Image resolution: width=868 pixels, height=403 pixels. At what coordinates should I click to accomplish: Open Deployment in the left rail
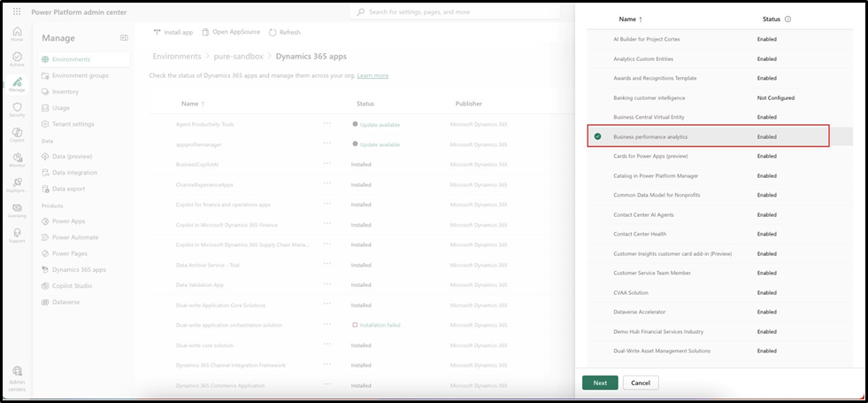pos(17,185)
